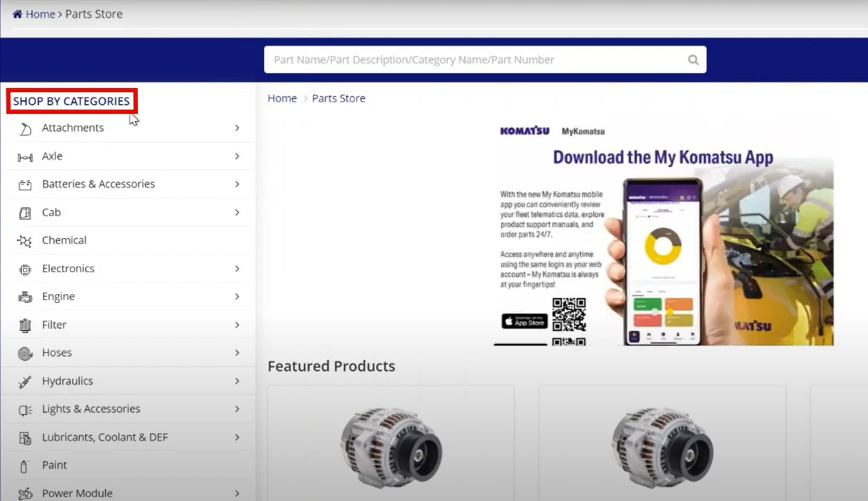Click the Featured Products heading

coord(331,366)
